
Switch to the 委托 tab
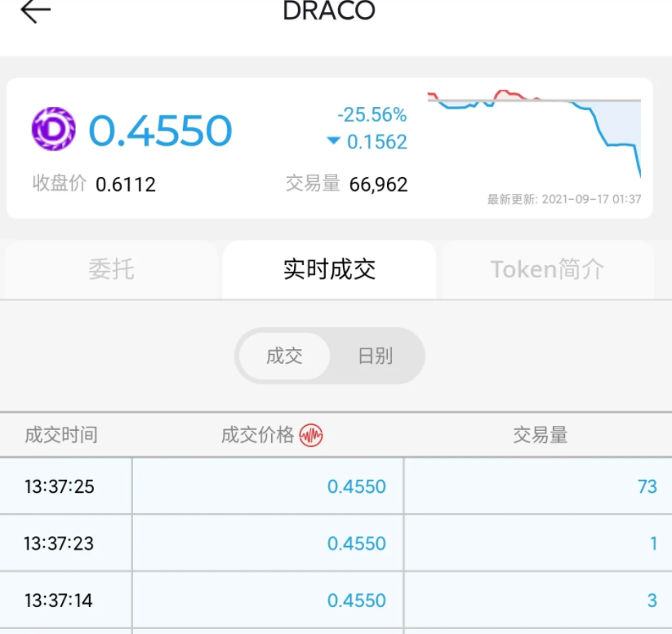pos(111,269)
